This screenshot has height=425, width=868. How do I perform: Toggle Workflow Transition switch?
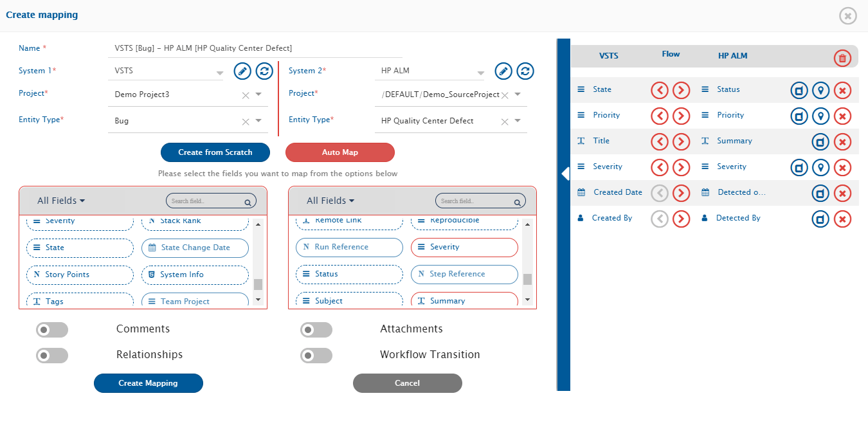pyautogui.click(x=316, y=356)
